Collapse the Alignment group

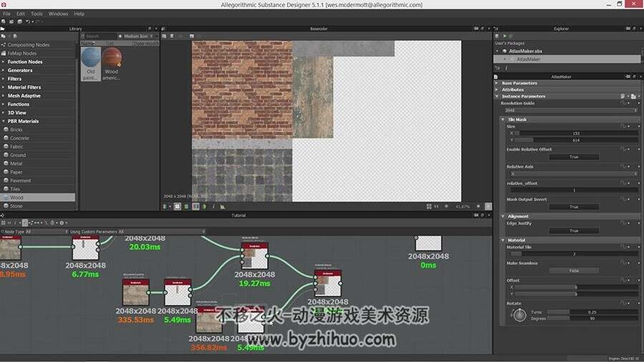click(503, 216)
